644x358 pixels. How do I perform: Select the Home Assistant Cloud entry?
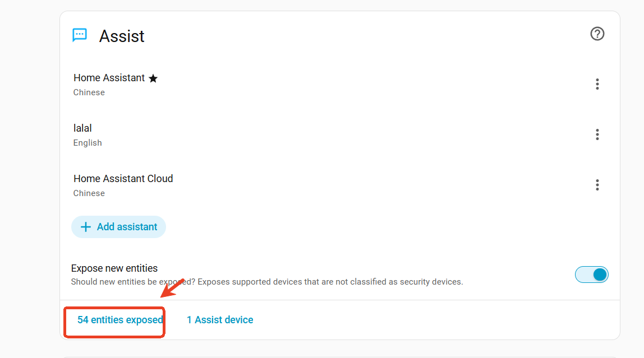339,185
